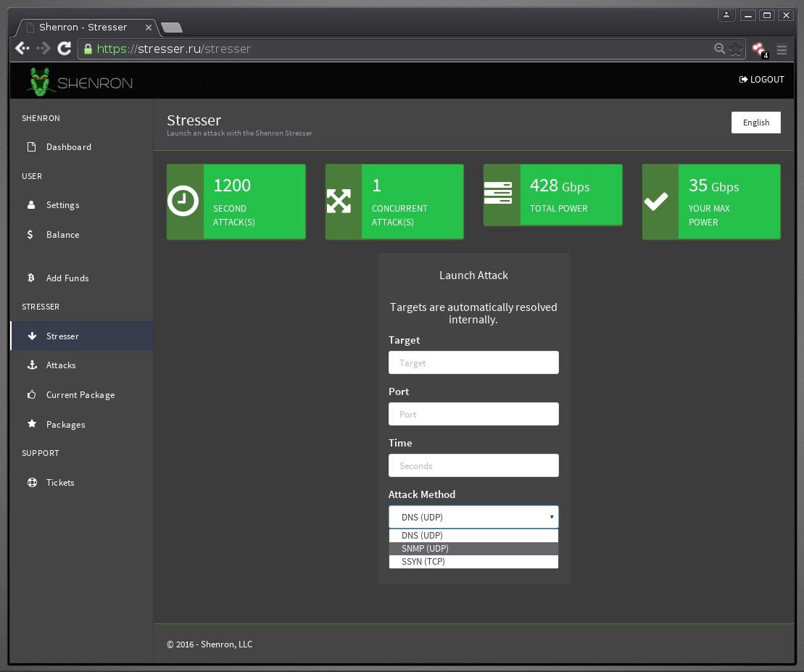Open Packages sidebar link

pos(82,424)
